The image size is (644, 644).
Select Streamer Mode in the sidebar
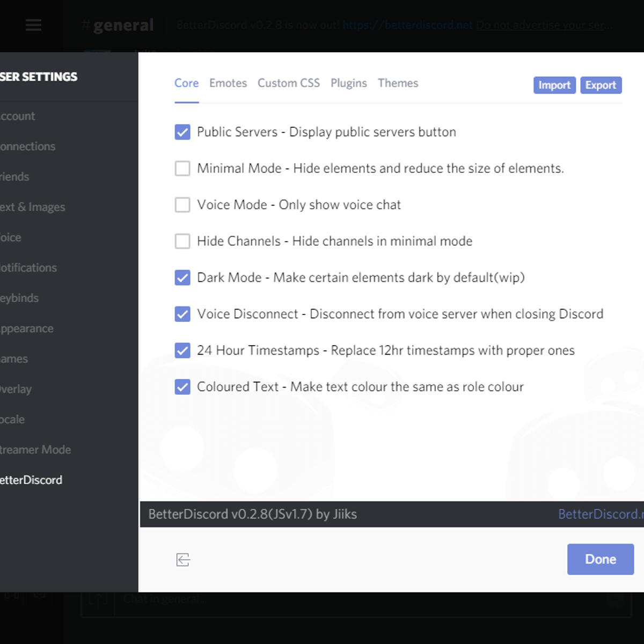point(35,450)
